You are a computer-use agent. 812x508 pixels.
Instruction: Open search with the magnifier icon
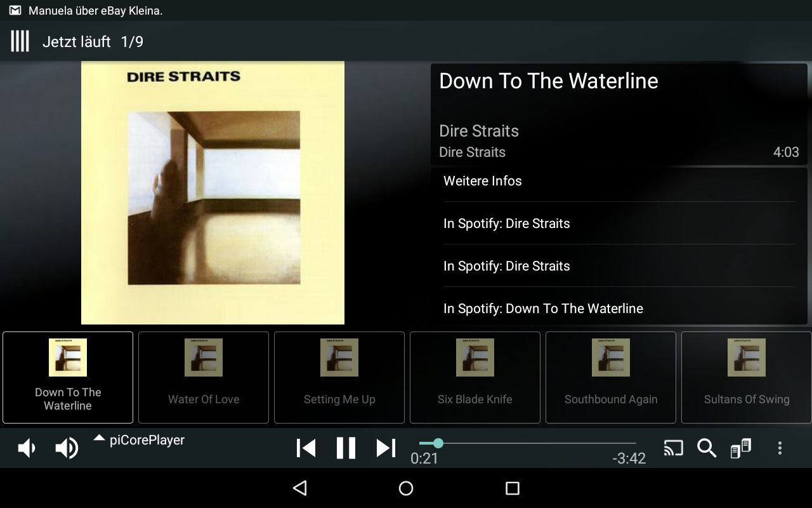pyautogui.click(x=707, y=448)
